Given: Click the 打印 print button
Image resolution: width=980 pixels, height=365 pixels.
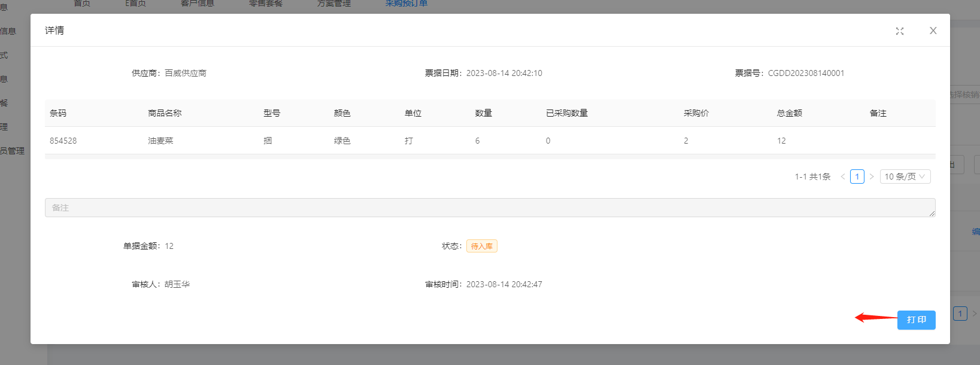Looking at the screenshot, I should tap(916, 320).
